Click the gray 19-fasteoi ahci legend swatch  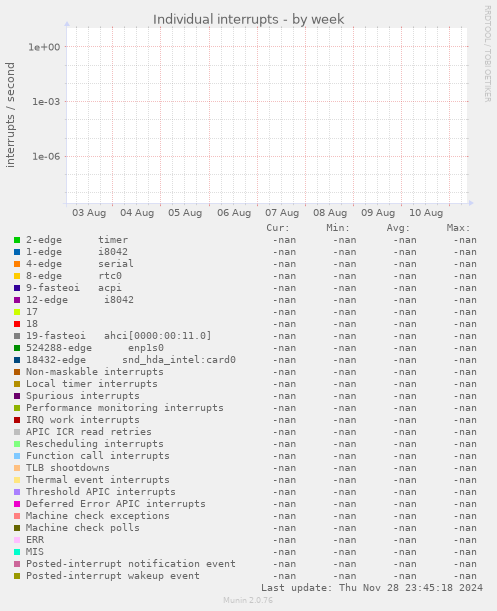[x=17, y=336]
